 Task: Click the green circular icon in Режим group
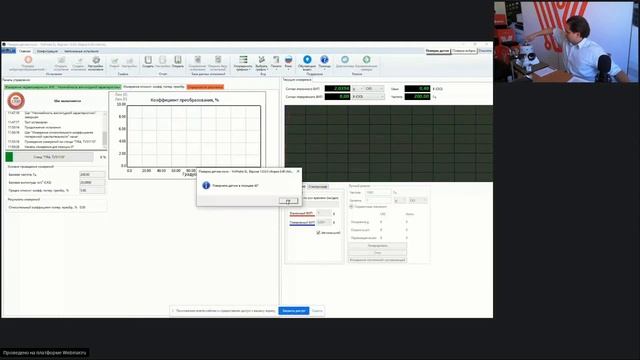367,60
